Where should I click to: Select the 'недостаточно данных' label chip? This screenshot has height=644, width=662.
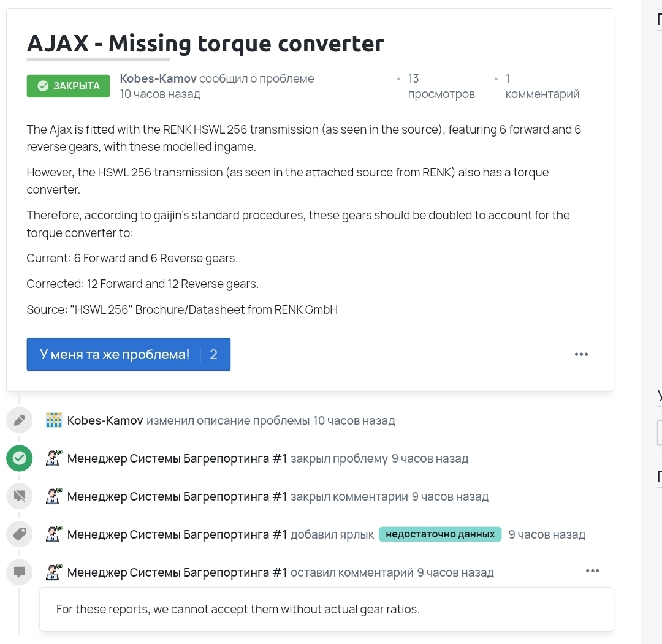440,534
